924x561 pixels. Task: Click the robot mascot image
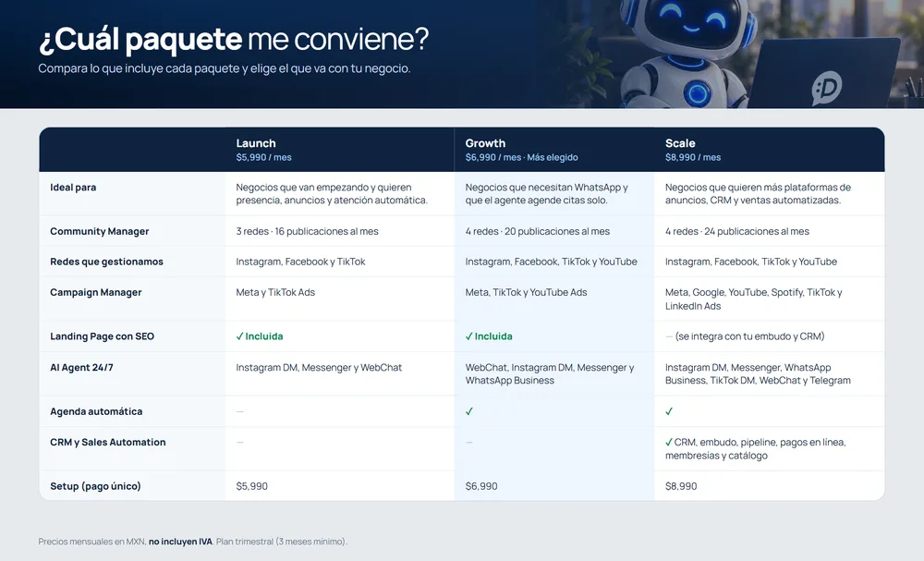pyautogui.click(x=689, y=54)
